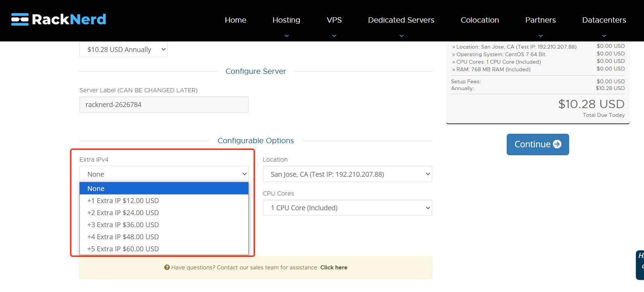This screenshot has width=644, height=292.
Task: Choose +1 Extra IP $12.00 USD
Action: coord(123,201)
